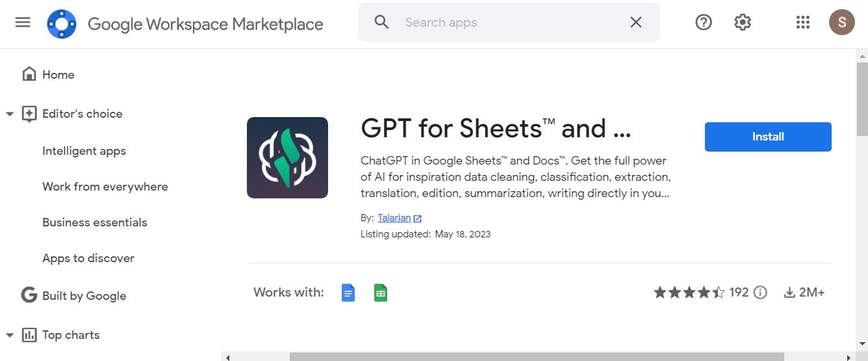868x361 pixels.
Task: Go to Home in the sidebar
Action: point(58,75)
